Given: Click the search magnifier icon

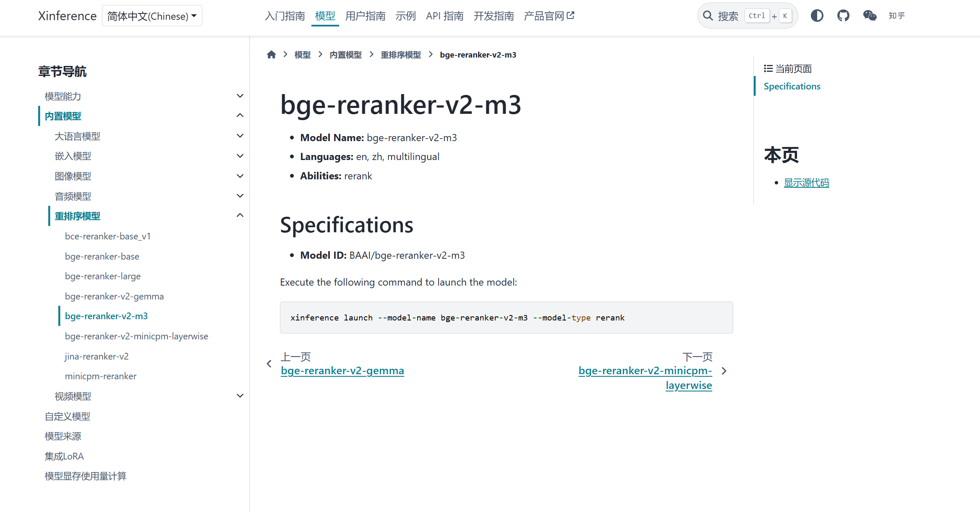Looking at the screenshot, I should 708,16.
